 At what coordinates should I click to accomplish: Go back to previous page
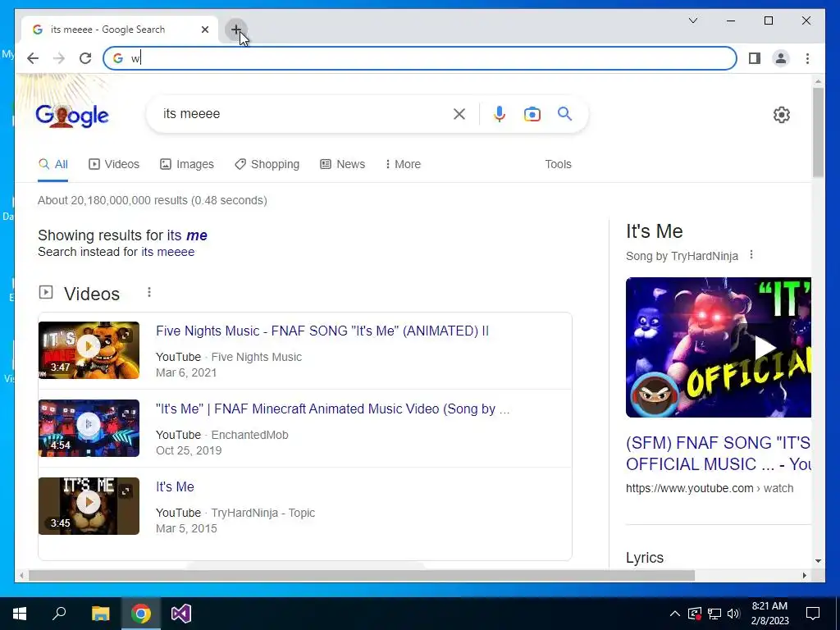(33, 58)
